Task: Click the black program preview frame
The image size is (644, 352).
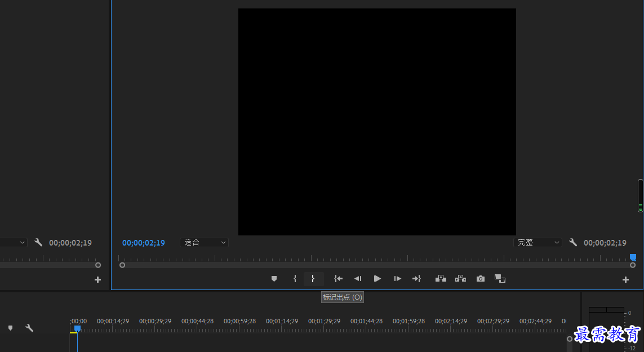Action: pos(377,122)
